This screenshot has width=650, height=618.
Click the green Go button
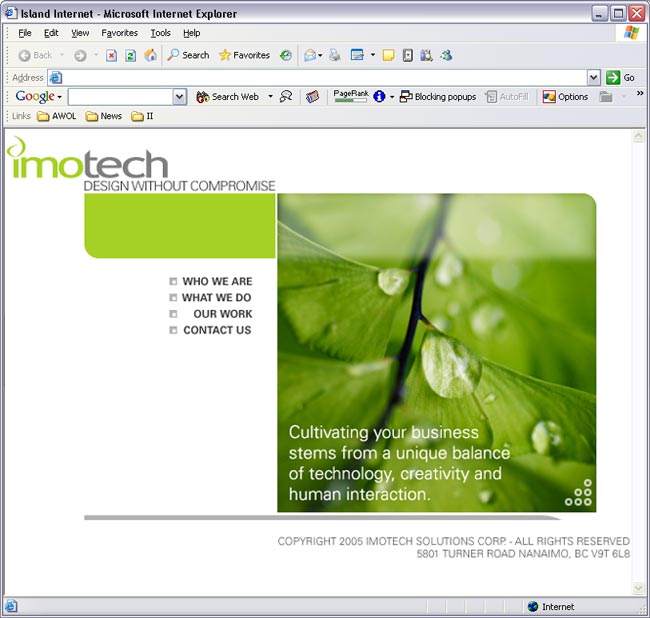pos(621,78)
